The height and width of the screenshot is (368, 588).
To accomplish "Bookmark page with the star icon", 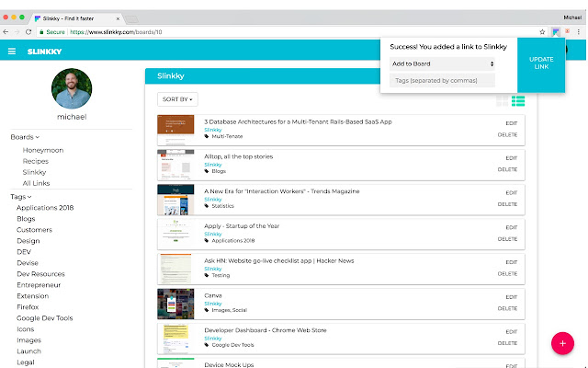I will [x=542, y=32].
